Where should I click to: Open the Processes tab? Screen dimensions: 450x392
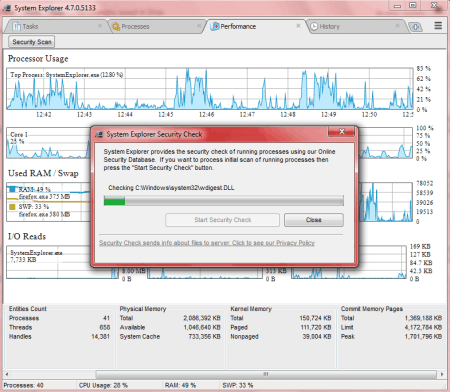point(157,26)
